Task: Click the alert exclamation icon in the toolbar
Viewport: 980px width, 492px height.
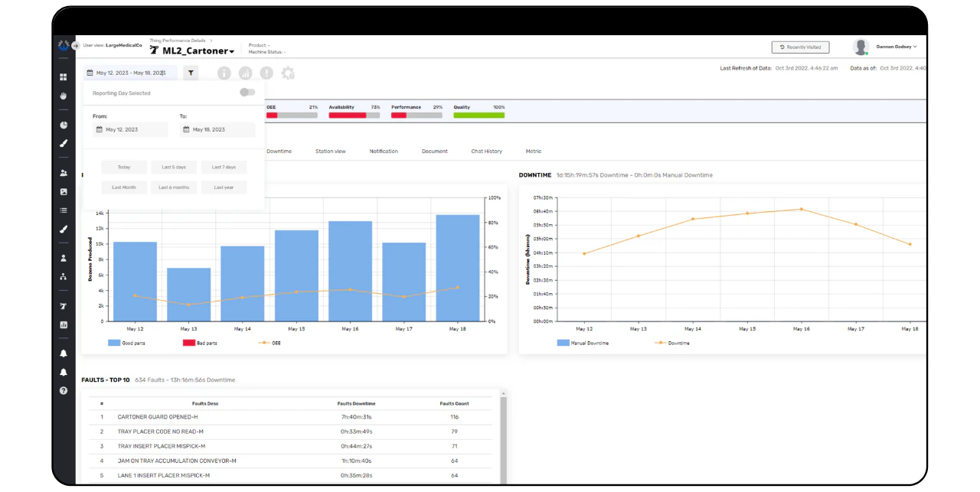Action: [x=266, y=73]
